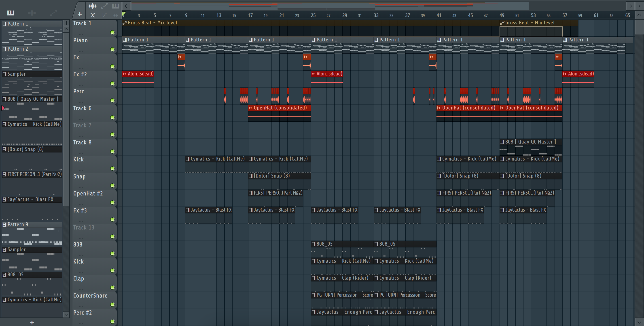644x326 pixels.
Task: Click the add track plus button
Action: (80, 15)
